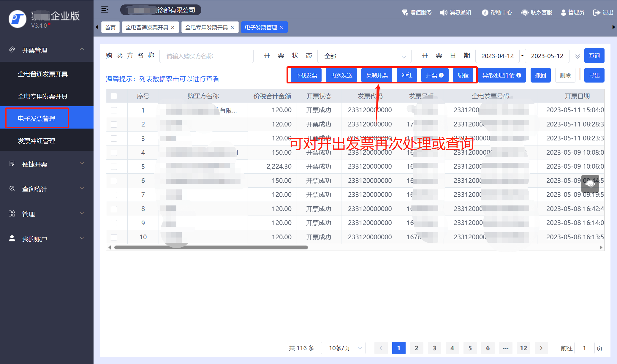
Task: Check the checkbox for row 3
Action: [114, 138]
